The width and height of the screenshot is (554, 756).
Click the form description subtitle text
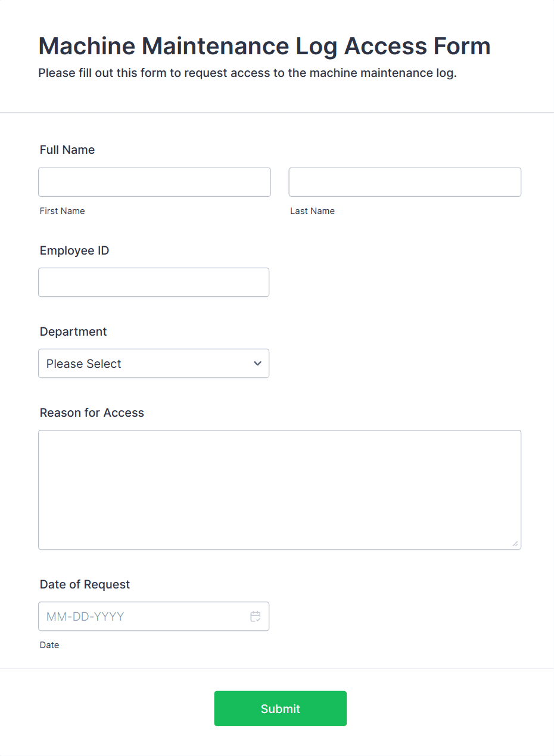(247, 73)
